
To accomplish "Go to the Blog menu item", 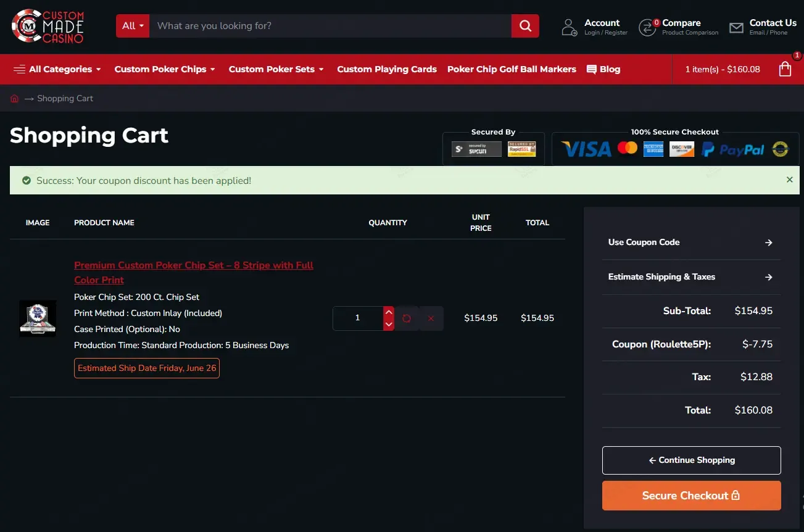I will pos(603,69).
